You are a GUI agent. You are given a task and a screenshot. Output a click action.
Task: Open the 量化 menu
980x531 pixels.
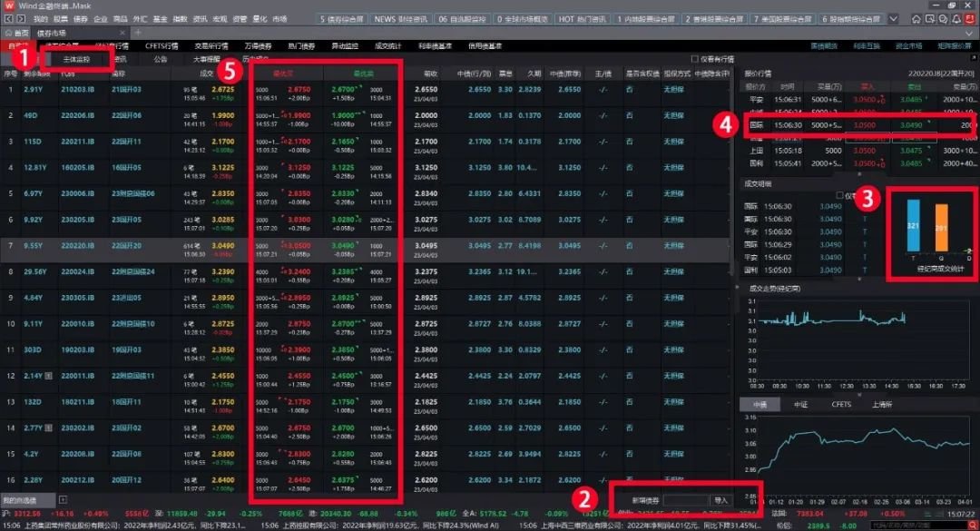click(260, 19)
